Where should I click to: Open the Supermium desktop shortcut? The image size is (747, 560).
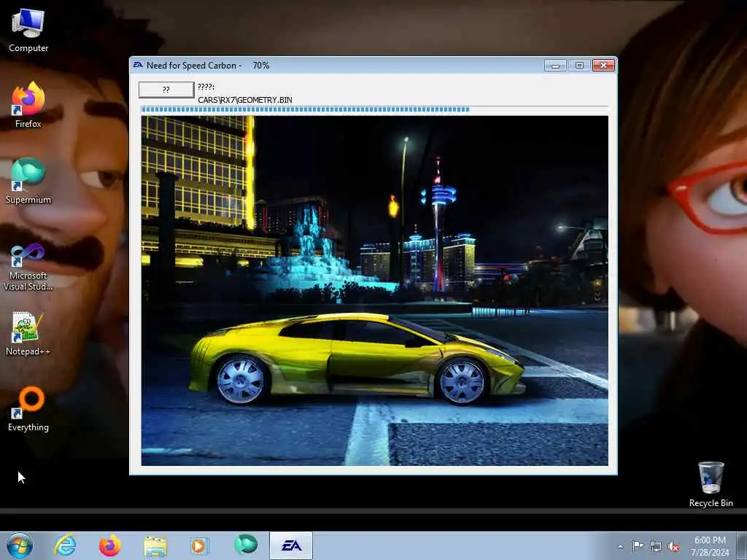pos(28,181)
